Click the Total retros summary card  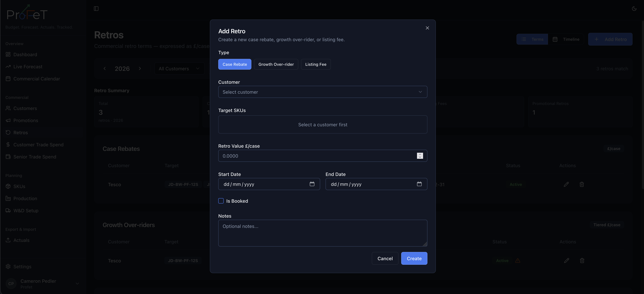pyautogui.click(x=146, y=112)
